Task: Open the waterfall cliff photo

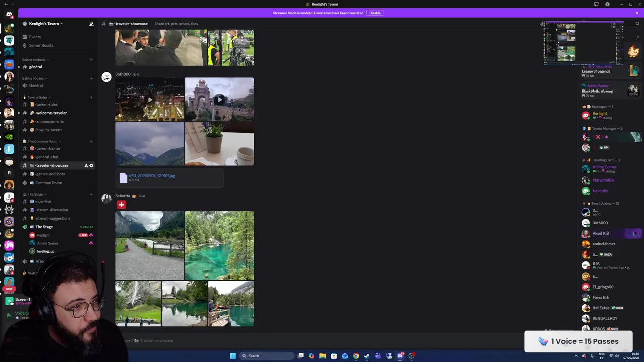Action: [138, 304]
